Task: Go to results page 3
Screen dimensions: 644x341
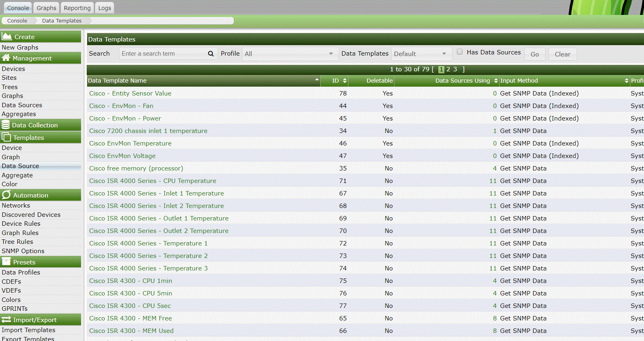Action: (455, 69)
